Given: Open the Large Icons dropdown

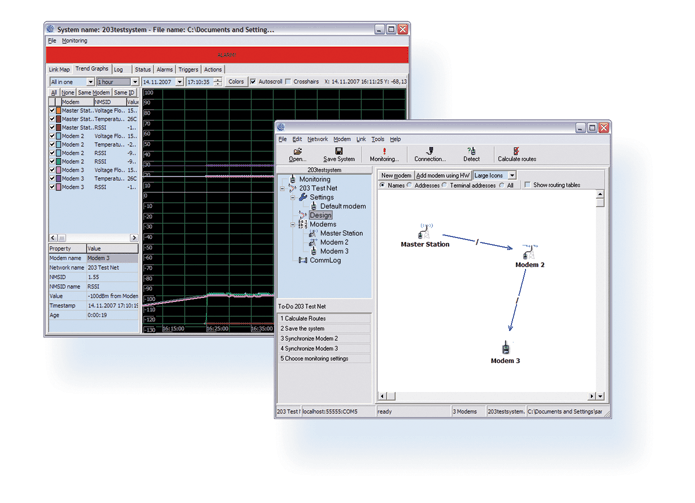Looking at the screenshot, I should pyautogui.click(x=512, y=175).
